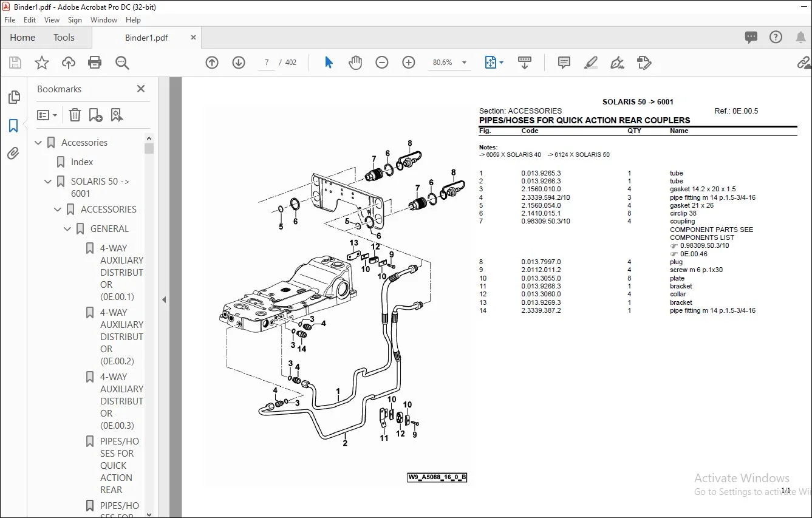The height and width of the screenshot is (518, 812).
Task: Go to the previous page with up arrow
Action: pos(212,63)
